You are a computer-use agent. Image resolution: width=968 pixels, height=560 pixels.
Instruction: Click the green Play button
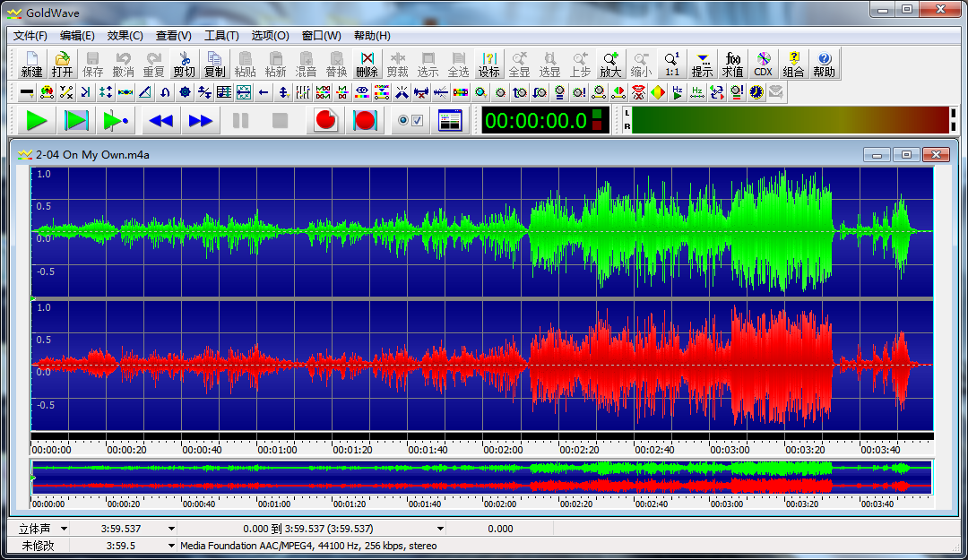(x=37, y=120)
